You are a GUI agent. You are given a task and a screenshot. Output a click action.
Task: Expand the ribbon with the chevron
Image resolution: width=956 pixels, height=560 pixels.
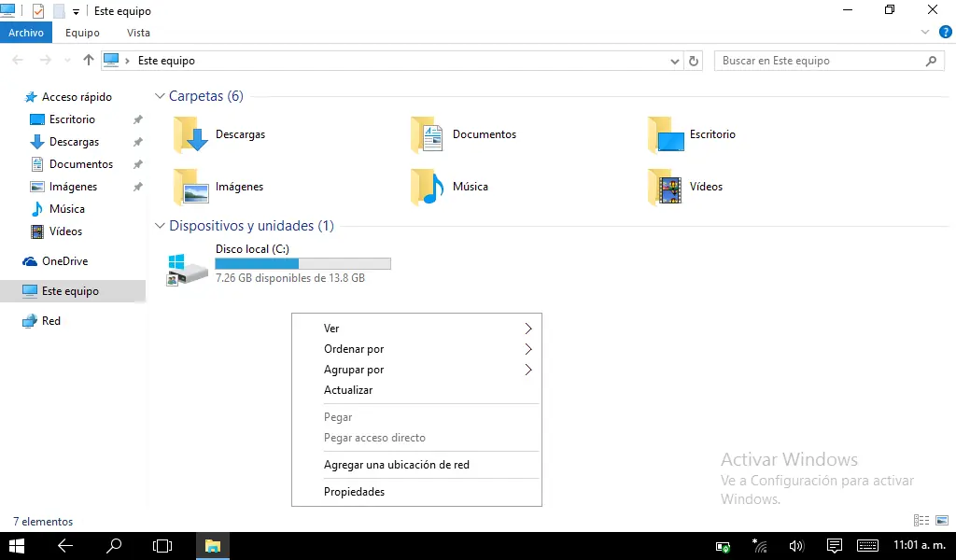925,33
